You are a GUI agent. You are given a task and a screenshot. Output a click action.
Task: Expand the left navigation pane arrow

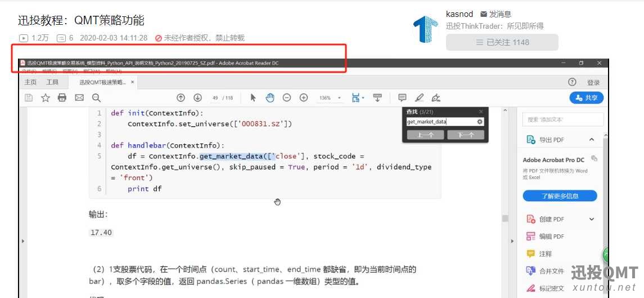(x=22, y=241)
